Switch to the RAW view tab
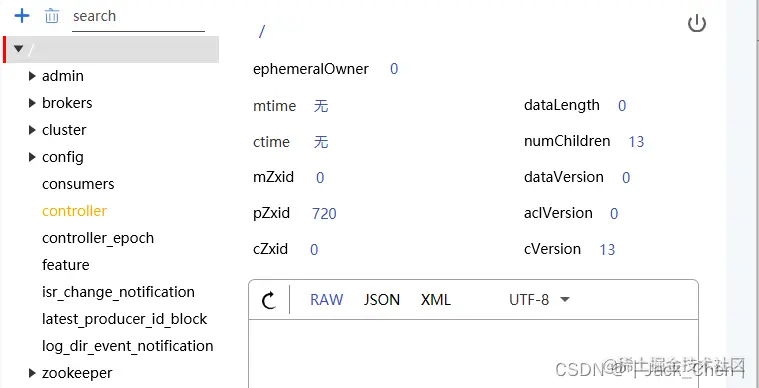The image size is (759, 388). 327,300
